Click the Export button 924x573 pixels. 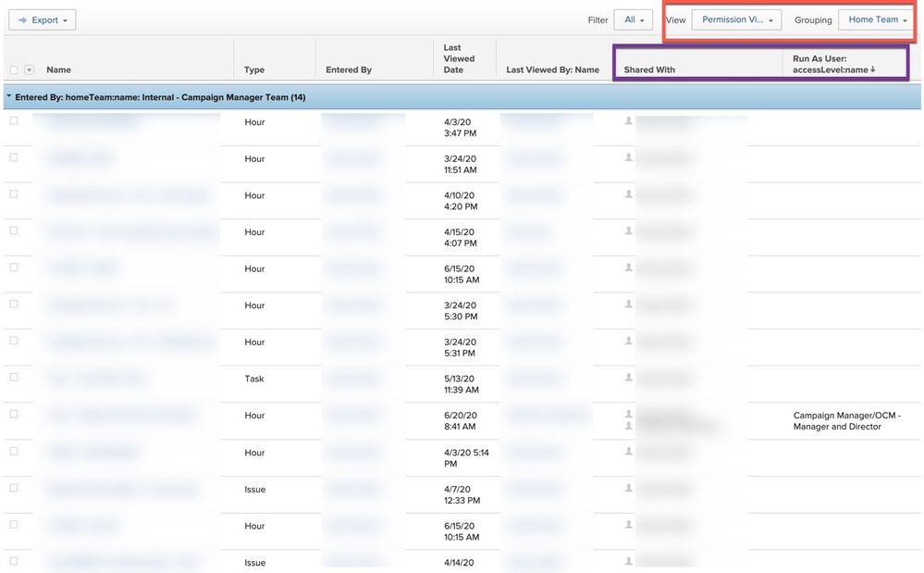coord(43,19)
